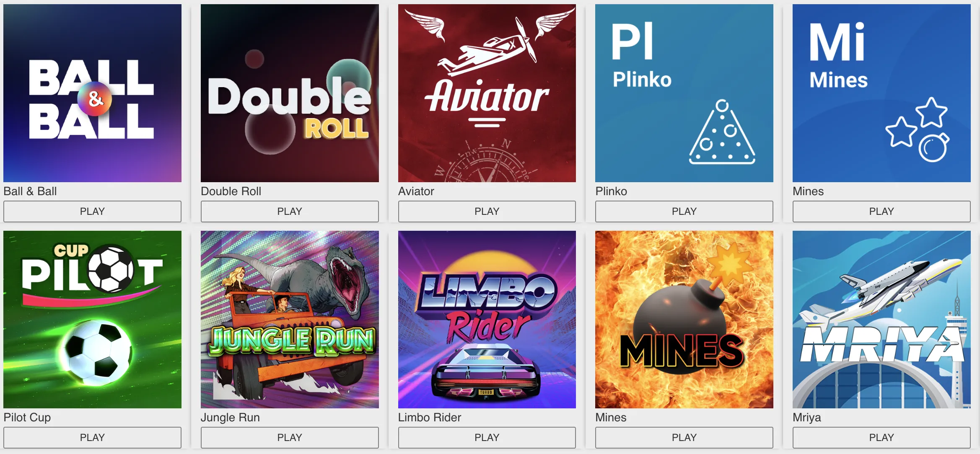Select the Pilot Cup soccer ball image
This screenshot has height=454, width=980.
click(x=92, y=320)
